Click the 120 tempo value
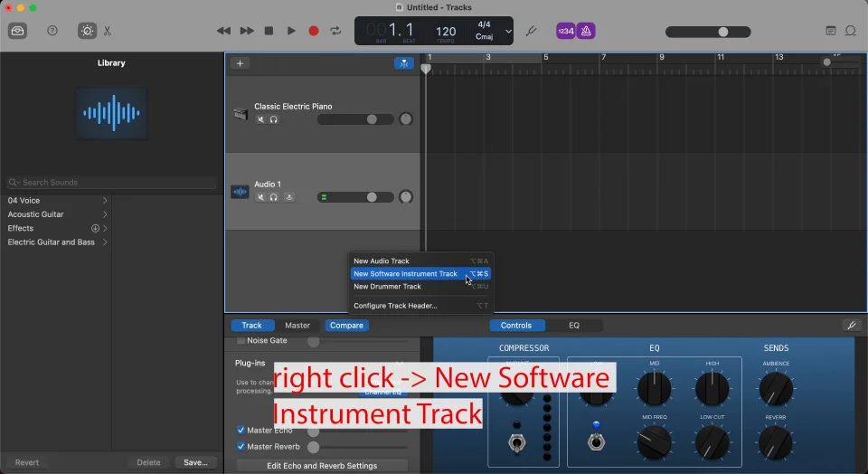This screenshot has width=868, height=474. [x=446, y=32]
